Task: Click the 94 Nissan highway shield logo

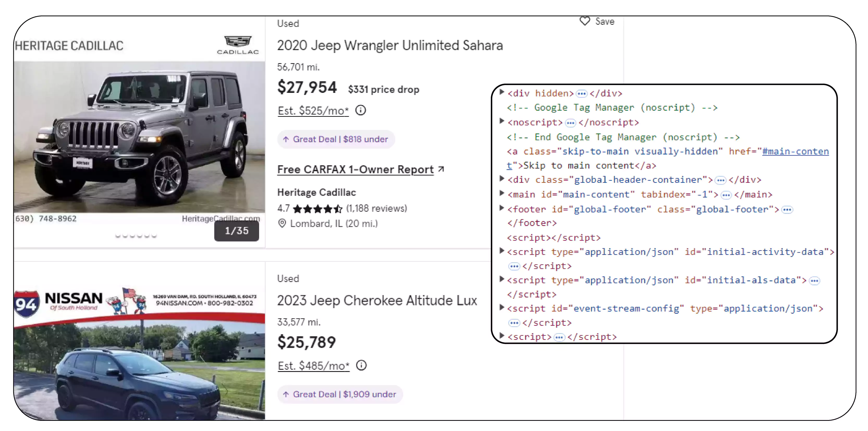Action: coord(26,304)
